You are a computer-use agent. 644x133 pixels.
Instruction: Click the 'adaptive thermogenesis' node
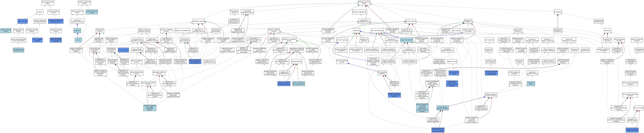coord(182,31)
